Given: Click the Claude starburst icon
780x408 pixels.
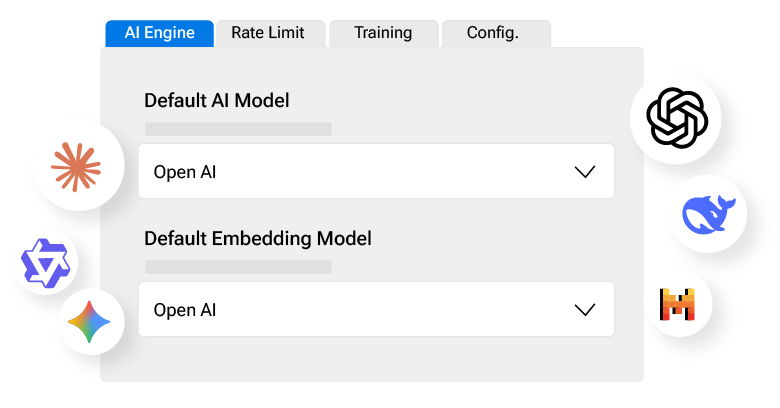Looking at the screenshot, I should click(x=77, y=166).
